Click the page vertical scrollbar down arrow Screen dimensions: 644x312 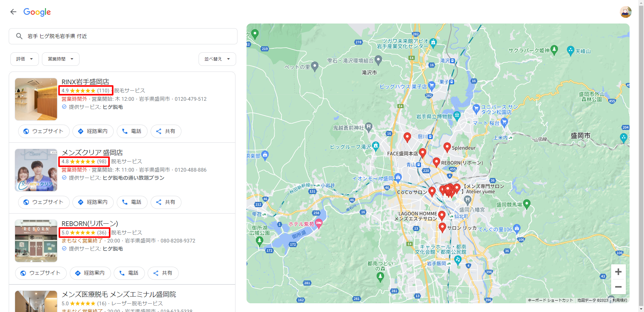click(x=641, y=309)
